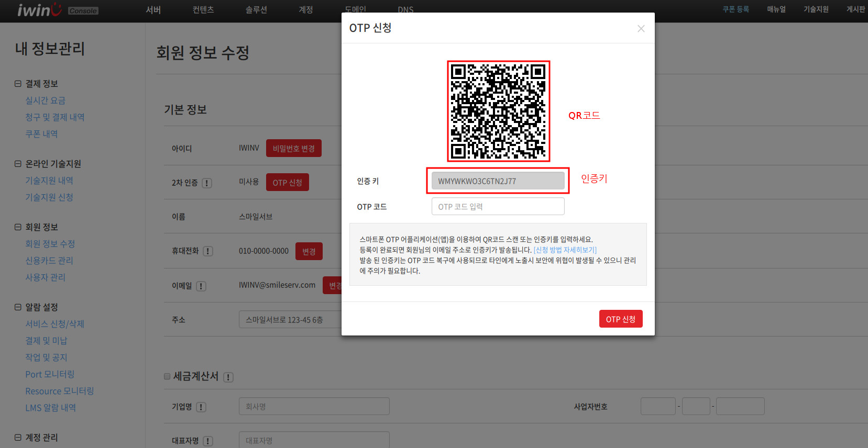
Task: Open 사용자 관리 in the sidebar
Action: click(x=46, y=277)
